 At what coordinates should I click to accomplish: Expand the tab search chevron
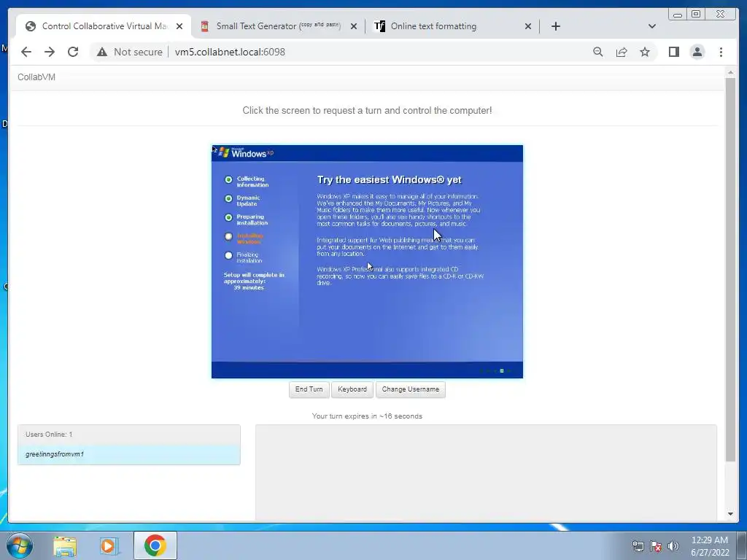tap(651, 26)
